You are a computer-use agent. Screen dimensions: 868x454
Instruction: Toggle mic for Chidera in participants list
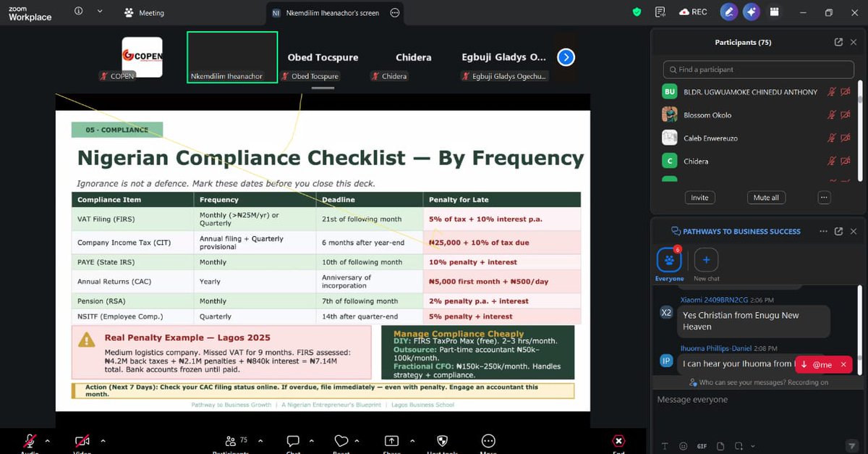832,161
